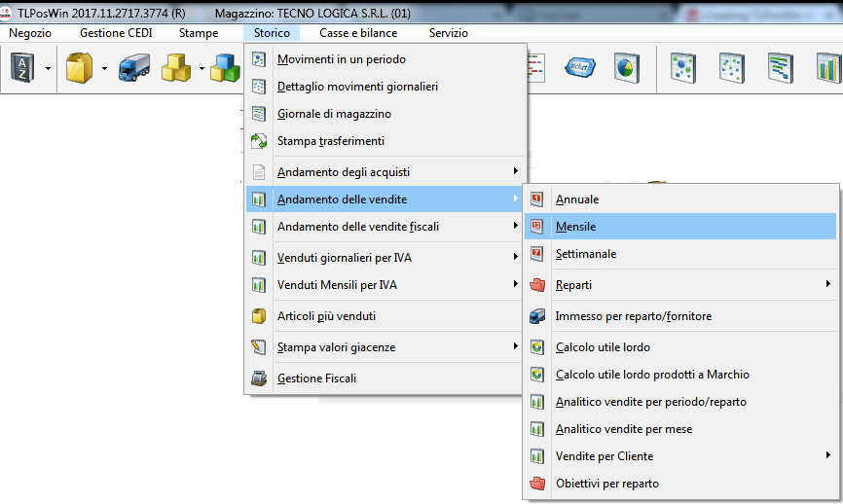Open Movimenti in un periodo

341,59
